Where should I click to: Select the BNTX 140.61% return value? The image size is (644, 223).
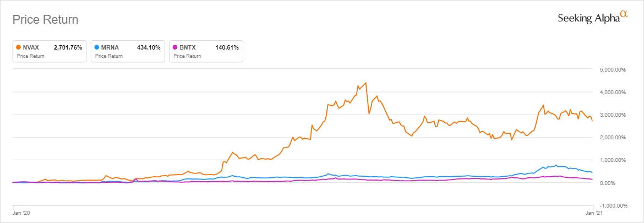point(227,48)
